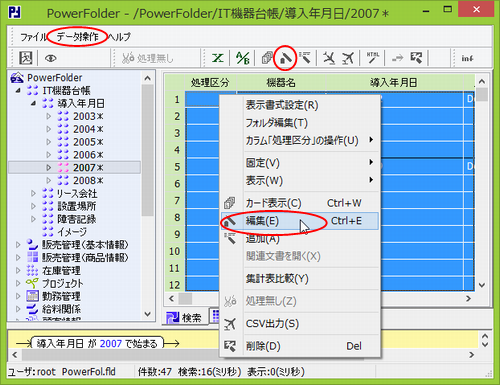Click the search condition 導入年月日 が 2007 で始まる

pyautogui.click(x=97, y=343)
